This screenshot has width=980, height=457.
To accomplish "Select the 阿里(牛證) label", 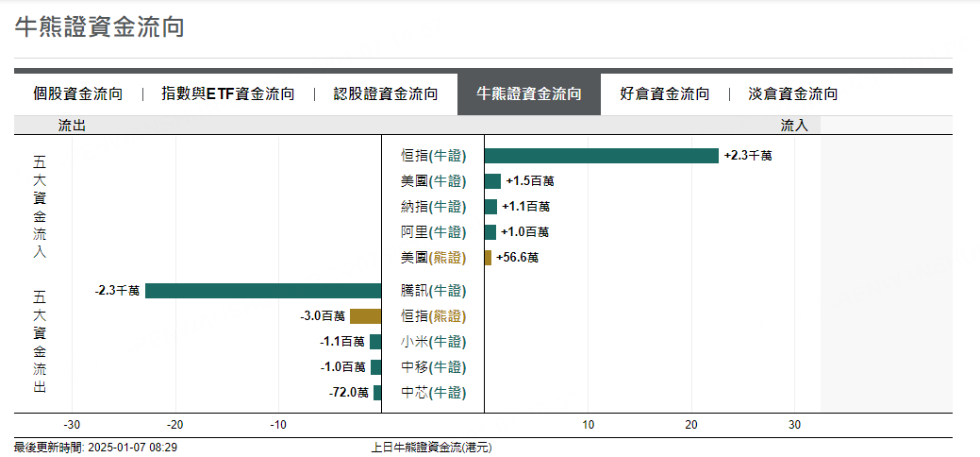I will click(433, 232).
